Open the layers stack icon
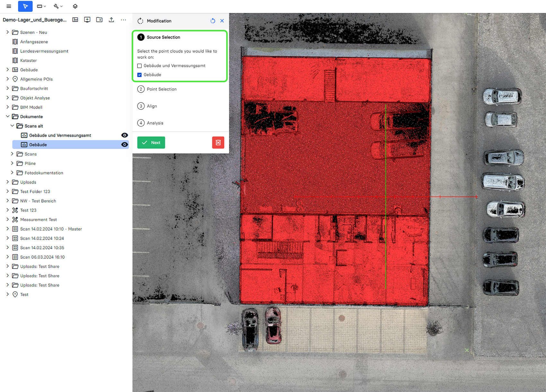The width and height of the screenshot is (546, 392). [75, 6]
